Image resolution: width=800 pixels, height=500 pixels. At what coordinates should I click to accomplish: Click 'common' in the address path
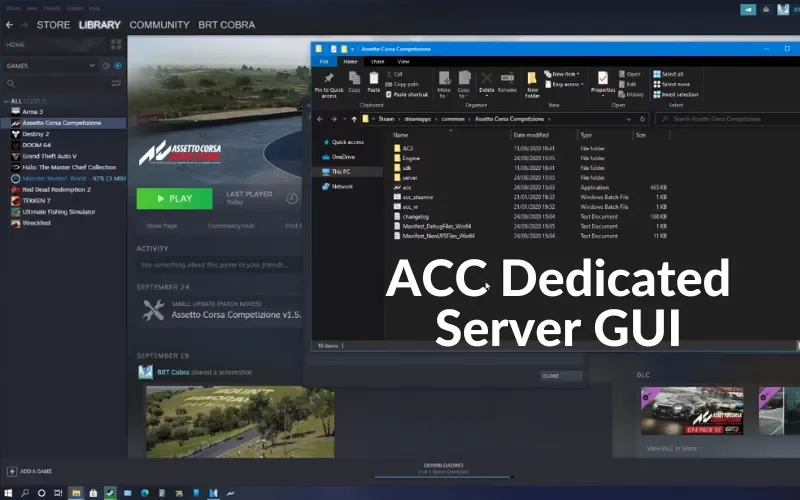click(x=453, y=119)
